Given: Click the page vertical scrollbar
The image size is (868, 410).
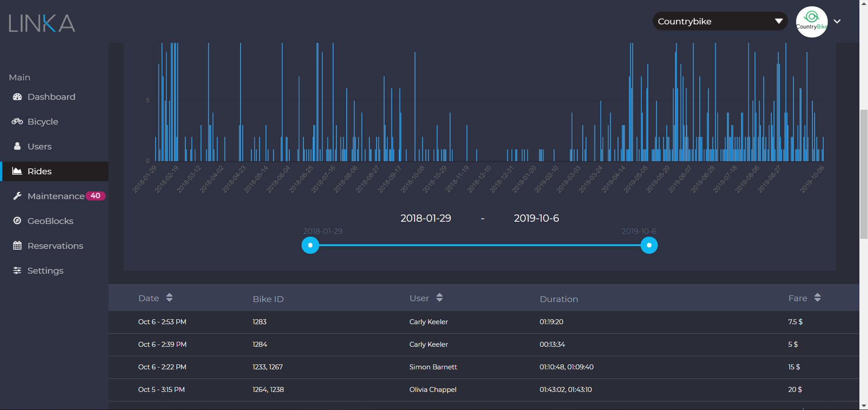Looking at the screenshot, I should (863, 174).
